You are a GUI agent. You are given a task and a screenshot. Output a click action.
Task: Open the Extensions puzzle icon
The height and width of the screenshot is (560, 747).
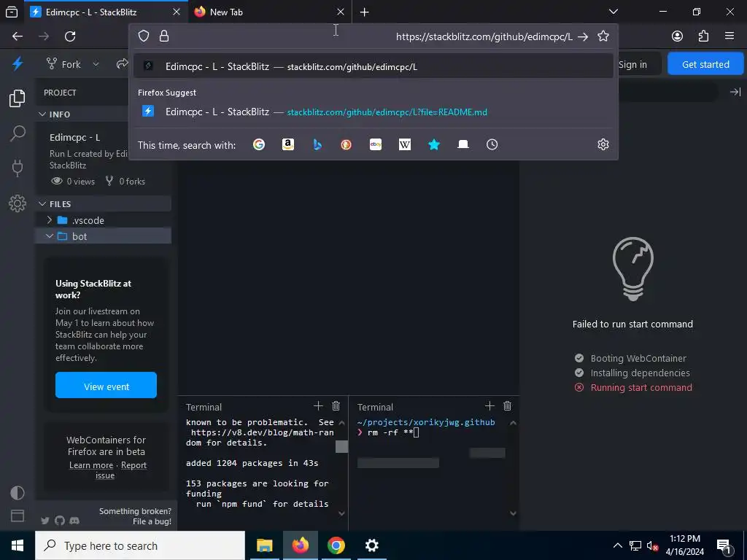(703, 36)
